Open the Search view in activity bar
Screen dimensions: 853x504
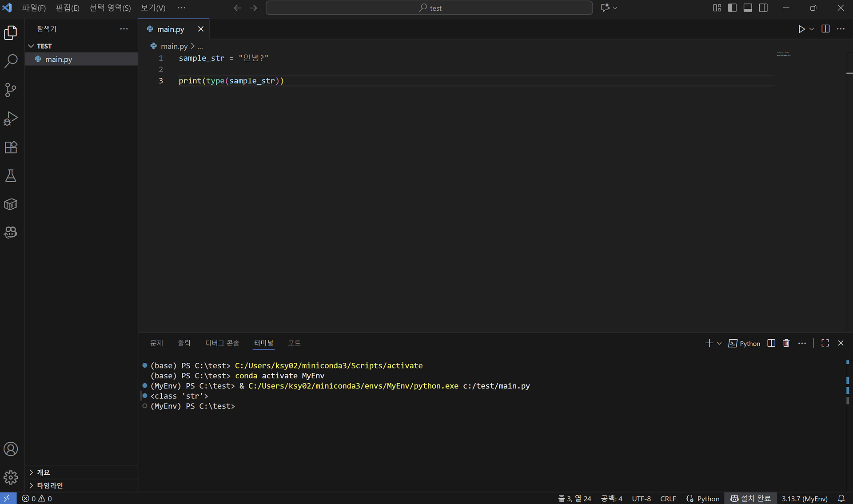(x=11, y=61)
